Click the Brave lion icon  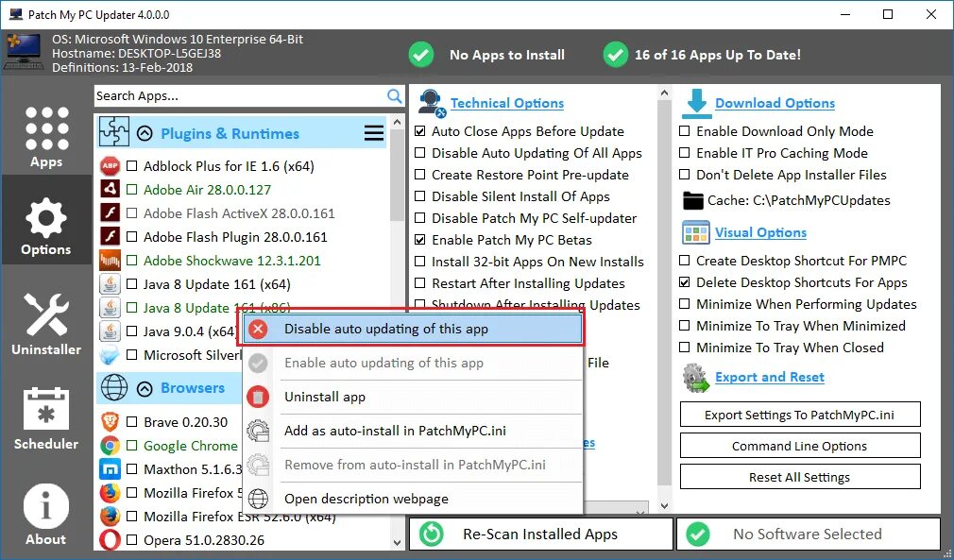click(x=111, y=422)
